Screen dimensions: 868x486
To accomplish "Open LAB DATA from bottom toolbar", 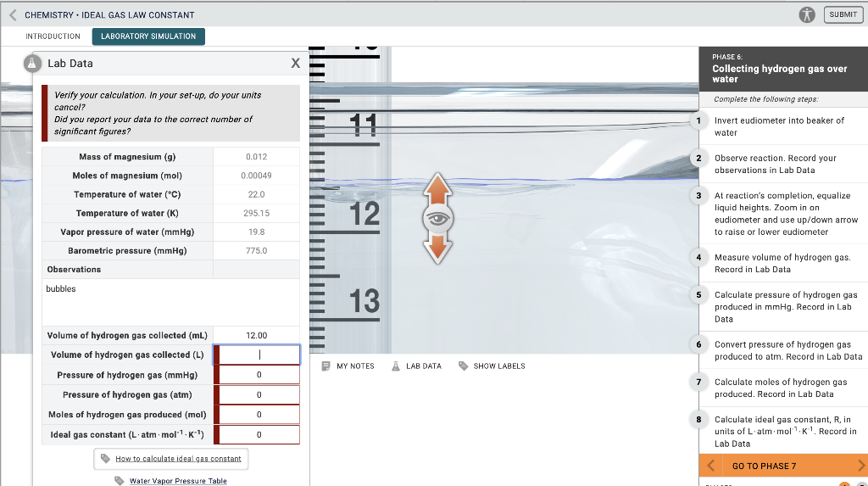I will click(417, 366).
